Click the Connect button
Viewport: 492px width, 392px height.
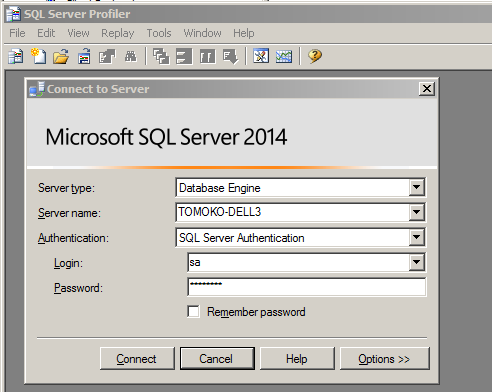[137, 359]
